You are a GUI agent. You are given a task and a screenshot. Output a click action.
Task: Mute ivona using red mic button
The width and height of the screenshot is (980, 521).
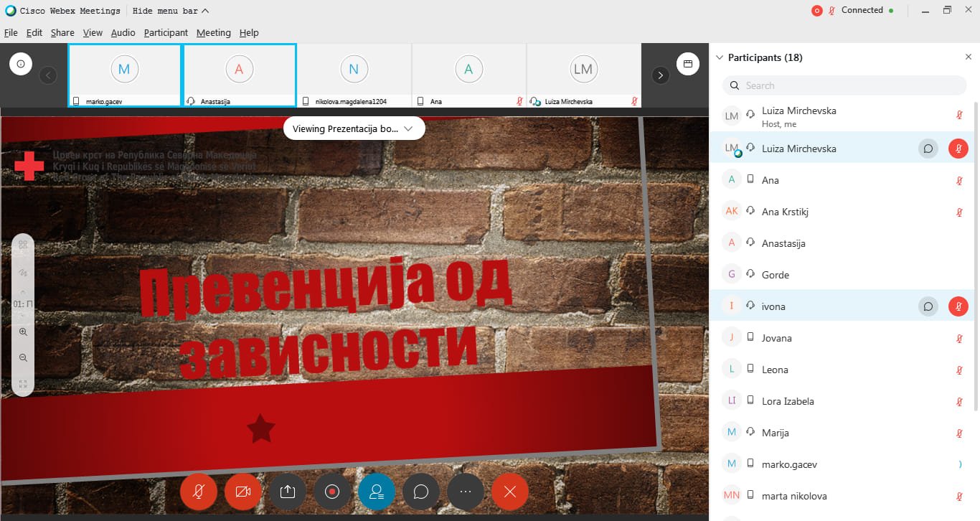tap(958, 306)
